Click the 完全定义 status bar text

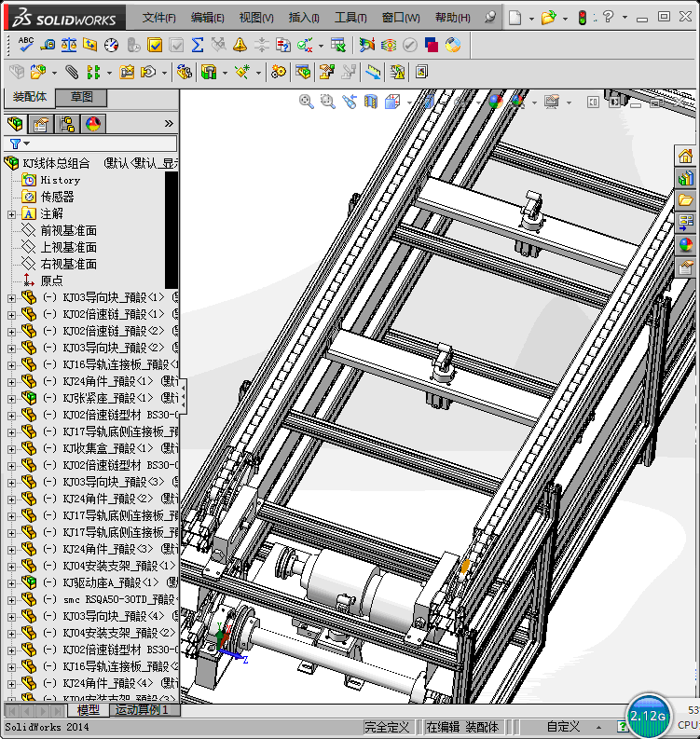point(387,727)
